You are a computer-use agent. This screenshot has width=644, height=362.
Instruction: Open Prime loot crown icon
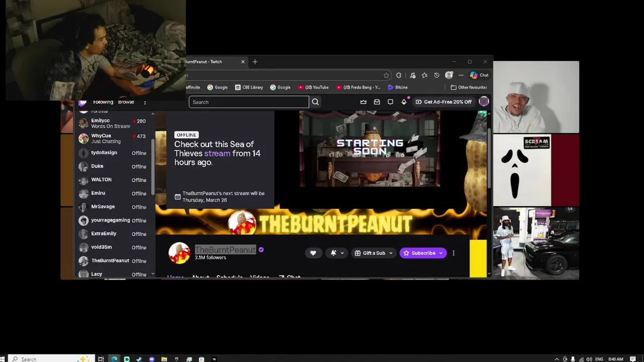click(x=363, y=102)
